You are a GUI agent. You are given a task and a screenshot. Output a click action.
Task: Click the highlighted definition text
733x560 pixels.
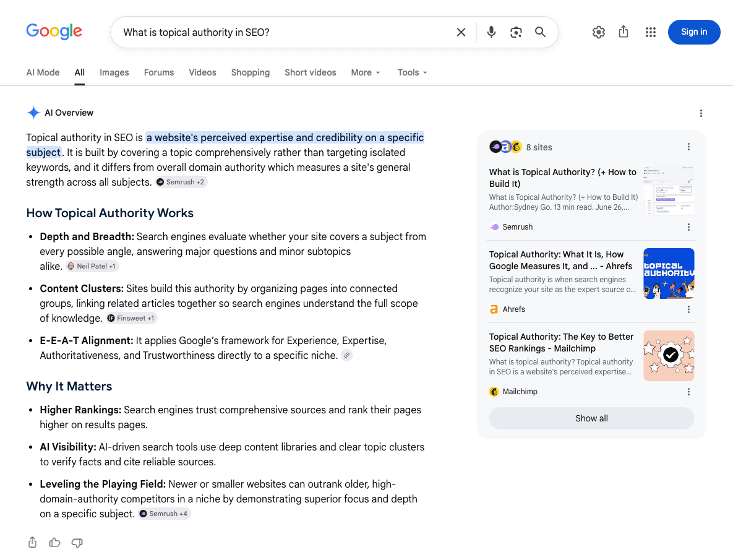[285, 137]
